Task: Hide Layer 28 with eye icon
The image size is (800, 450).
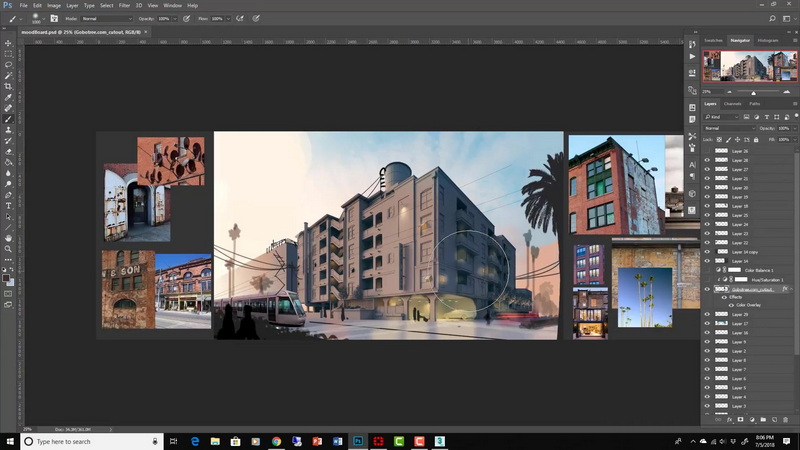Action: pyautogui.click(x=707, y=160)
